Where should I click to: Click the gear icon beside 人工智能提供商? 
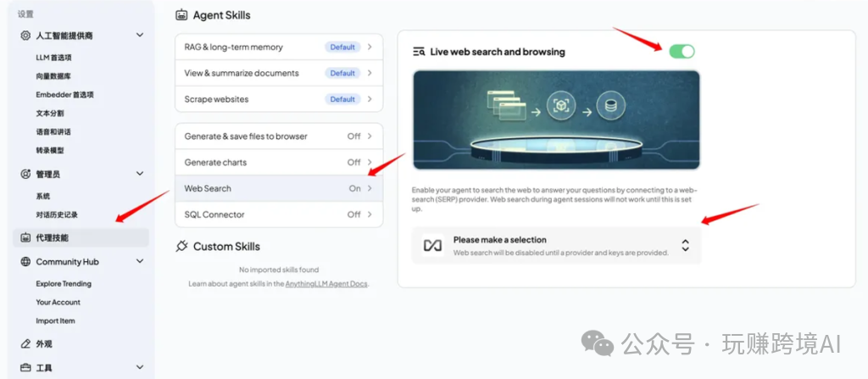click(25, 36)
